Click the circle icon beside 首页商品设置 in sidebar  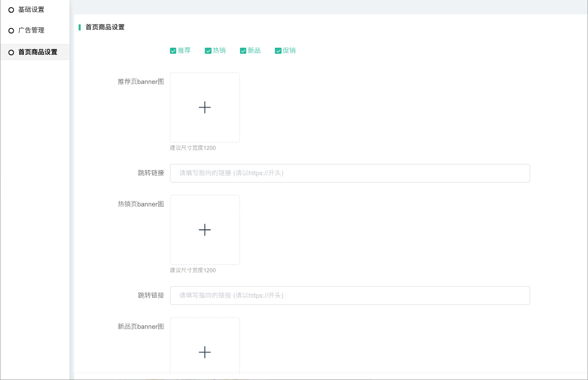point(11,52)
